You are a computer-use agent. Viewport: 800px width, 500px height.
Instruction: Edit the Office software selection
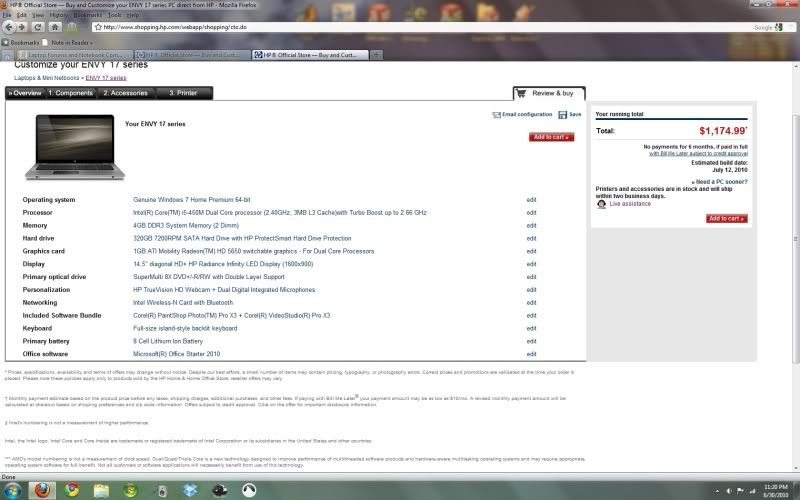pos(531,354)
